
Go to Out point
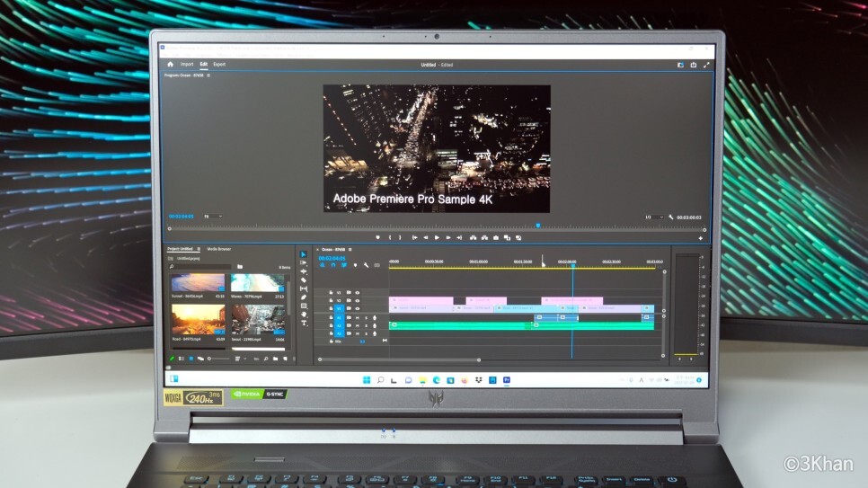[x=459, y=237]
